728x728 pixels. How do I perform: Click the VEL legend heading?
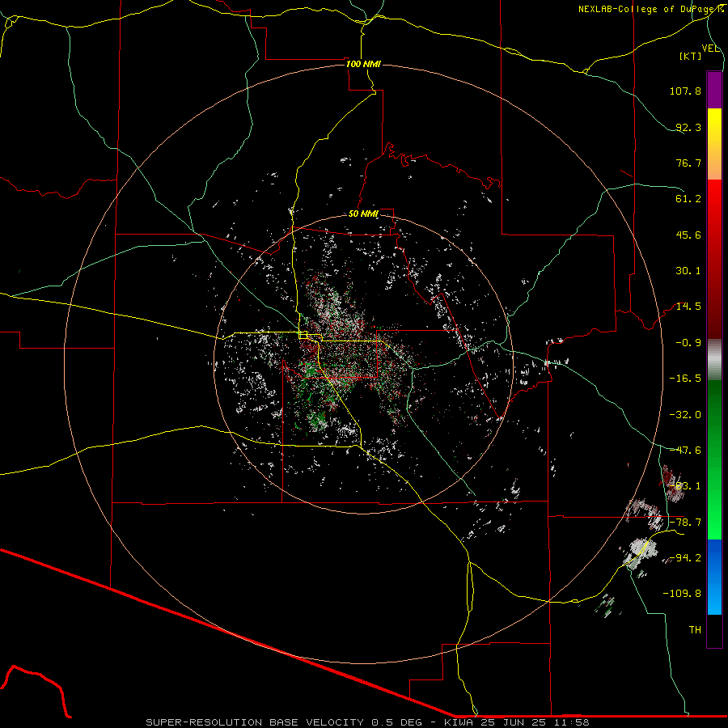tap(710, 49)
